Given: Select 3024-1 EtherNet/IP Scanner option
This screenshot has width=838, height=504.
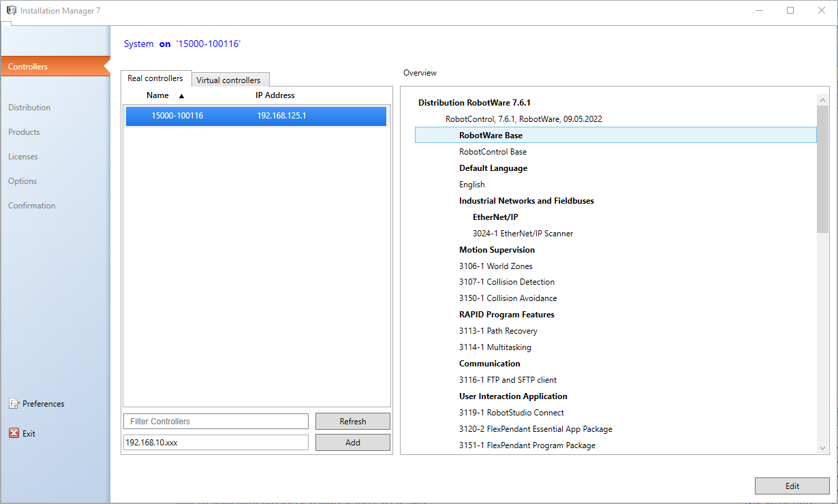Looking at the screenshot, I should click(x=523, y=234).
